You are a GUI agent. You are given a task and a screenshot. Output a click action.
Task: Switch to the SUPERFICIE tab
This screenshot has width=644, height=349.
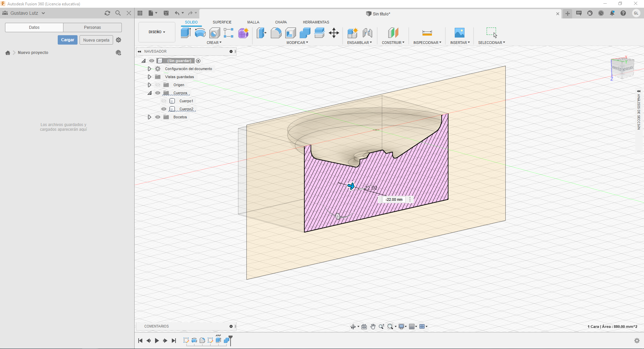[x=222, y=22]
